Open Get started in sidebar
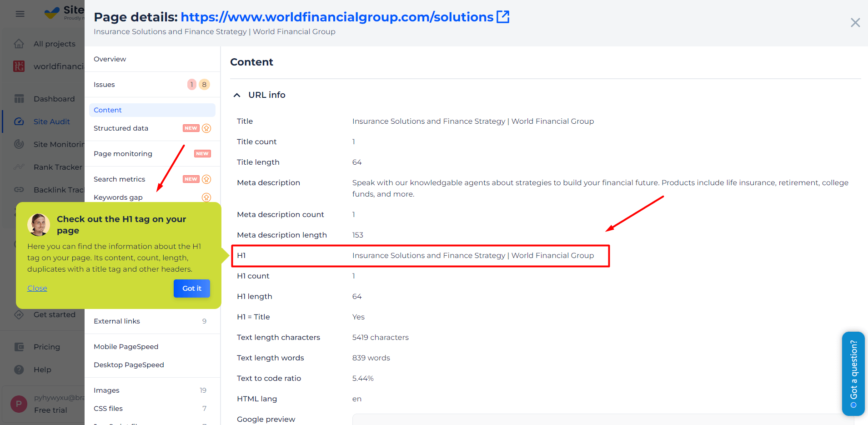This screenshot has height=425, width=868. click(x=55, y=314)
